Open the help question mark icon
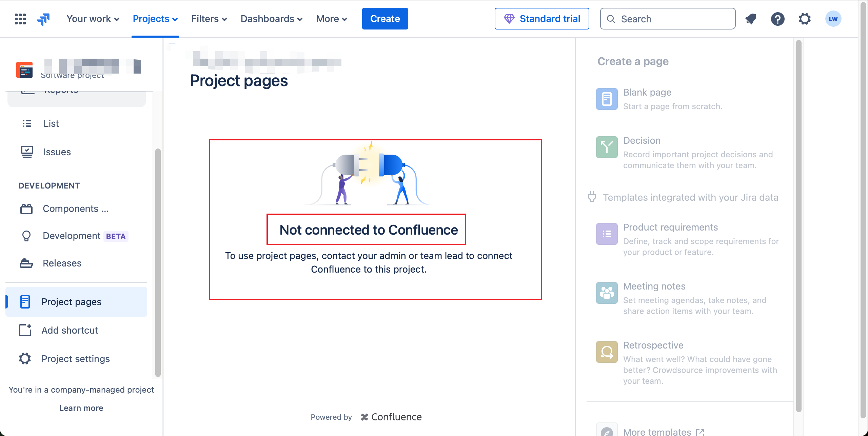868x436 pixels. pyautogui.click(x=777, y=19)
